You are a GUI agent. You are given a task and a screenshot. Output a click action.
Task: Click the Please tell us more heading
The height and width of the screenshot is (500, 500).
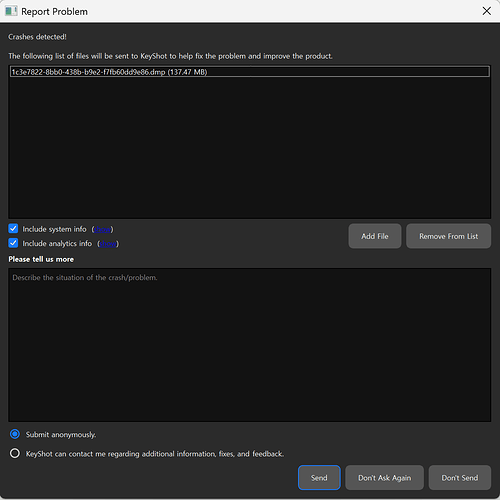click(41, 259)
